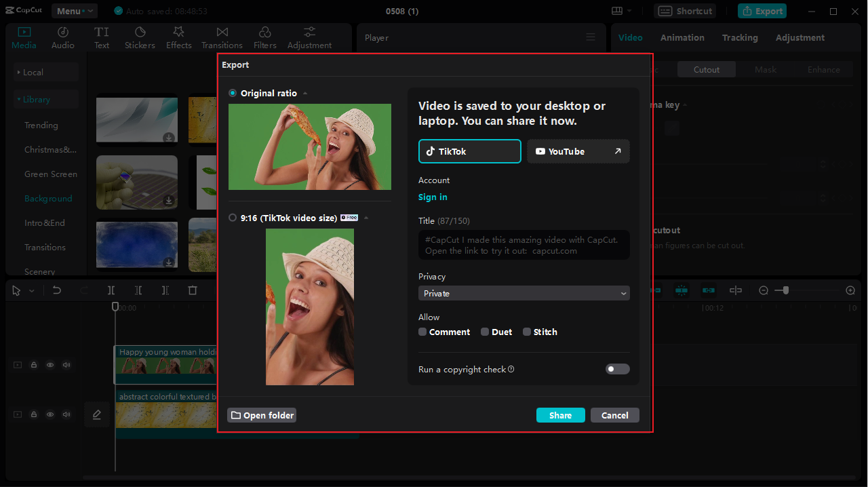Mute the Happy young woman track audio

66,365
